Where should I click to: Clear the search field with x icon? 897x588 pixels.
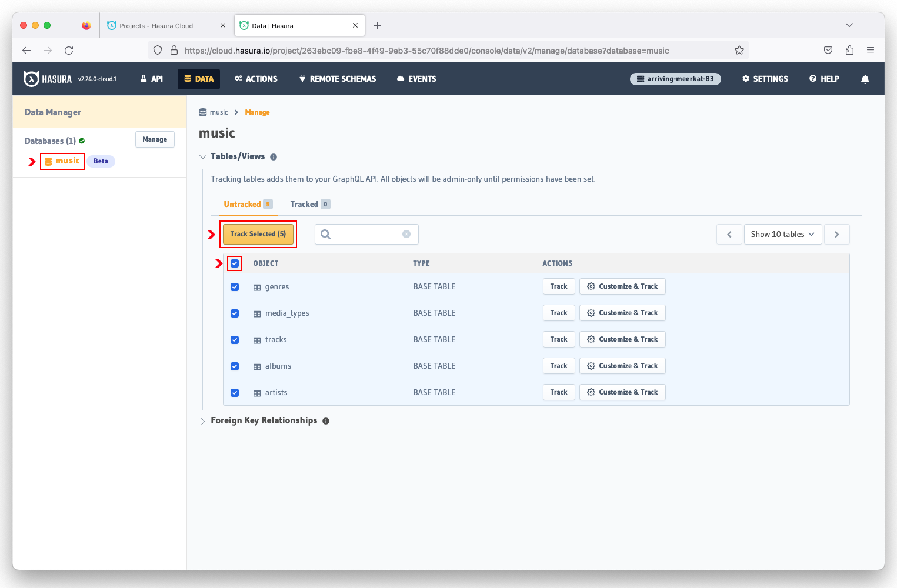[406, 234]
